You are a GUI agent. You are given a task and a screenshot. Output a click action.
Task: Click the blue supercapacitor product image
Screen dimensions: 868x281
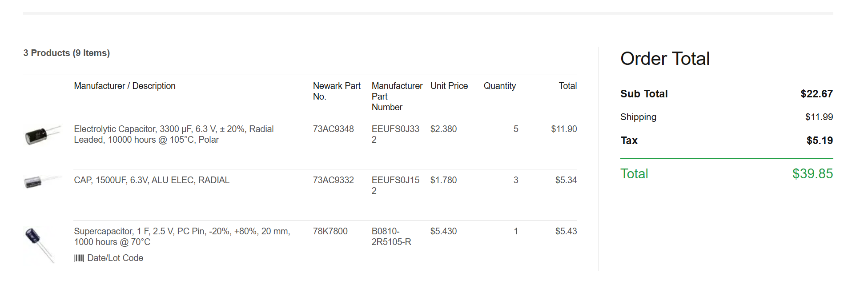coord(40,245)
